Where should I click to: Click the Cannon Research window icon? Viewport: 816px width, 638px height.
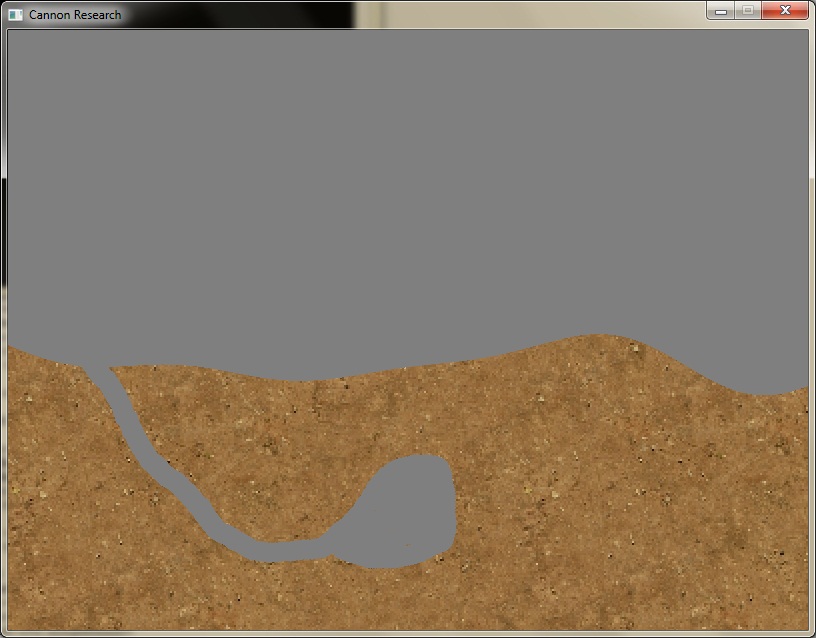(15, 14)
